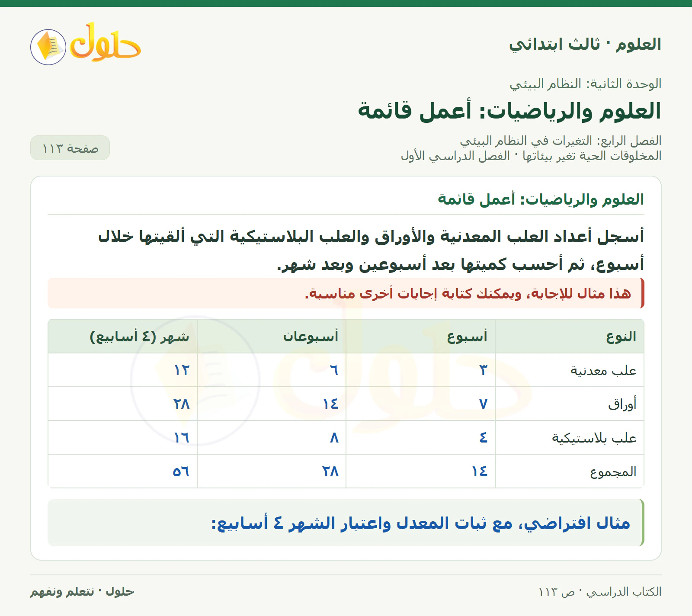Click two-week value ٦ for علب معدنية

[334, 370]
